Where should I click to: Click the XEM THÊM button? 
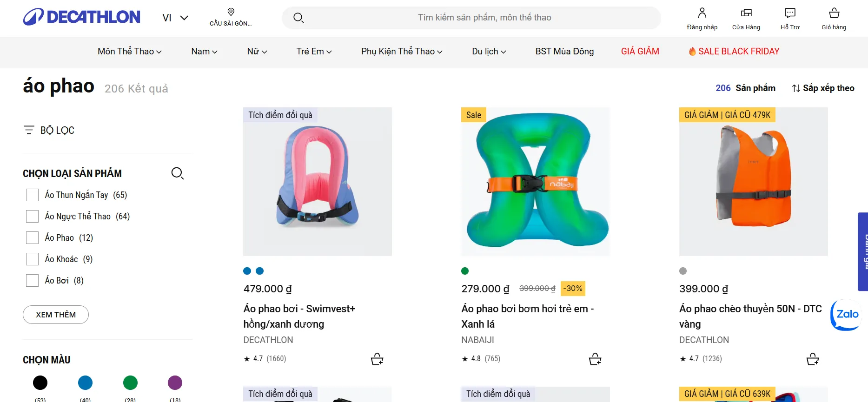click(55, 315)
